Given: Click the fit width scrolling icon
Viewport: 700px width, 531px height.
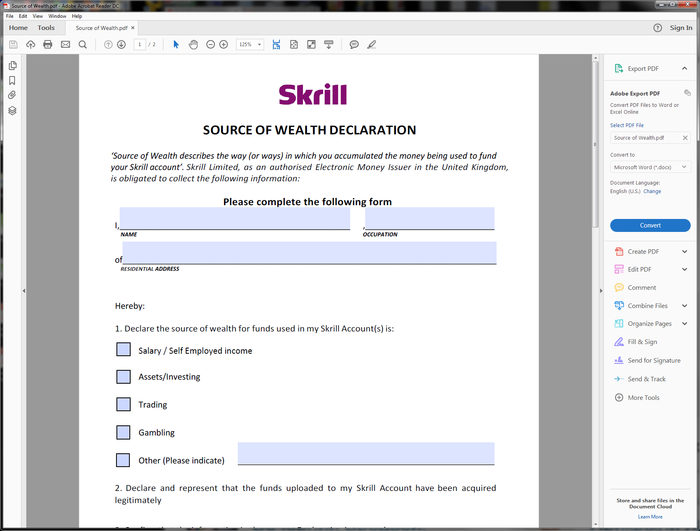Looking at the screenshot, I should (x=276, y=45).
